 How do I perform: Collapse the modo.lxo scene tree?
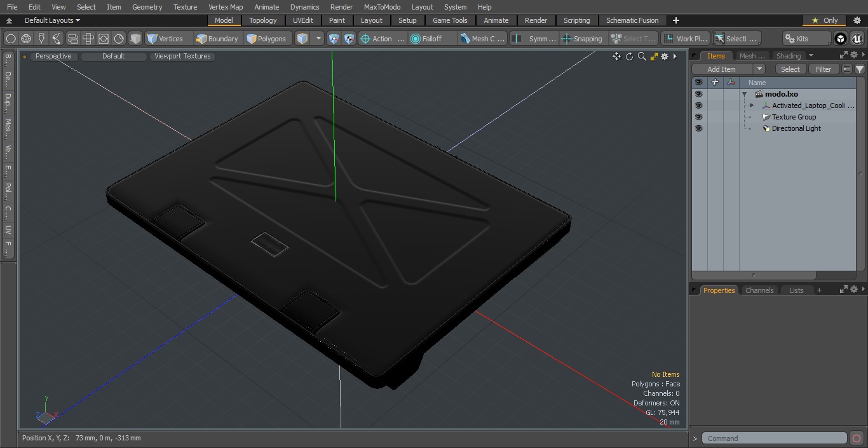(x=744, y=94)
